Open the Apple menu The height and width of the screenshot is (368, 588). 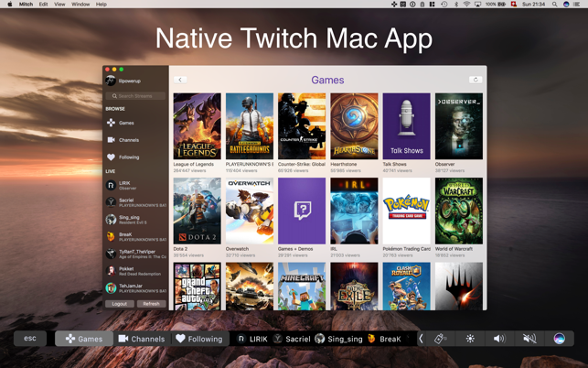(10, 5)
